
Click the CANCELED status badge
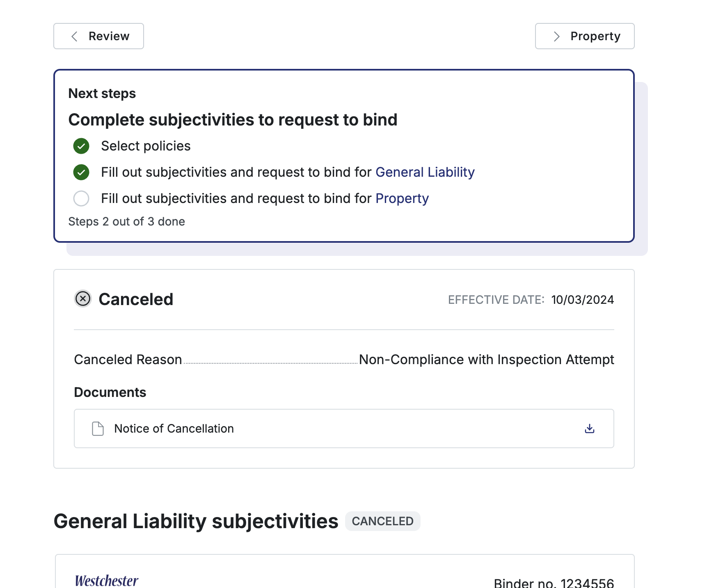point(382,521)
